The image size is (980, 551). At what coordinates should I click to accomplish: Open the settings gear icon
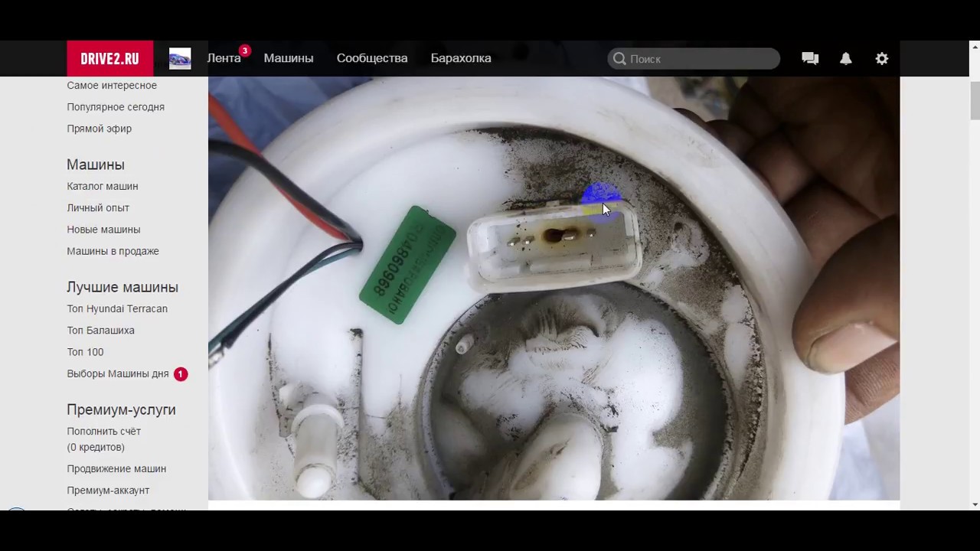coord(882,58)
